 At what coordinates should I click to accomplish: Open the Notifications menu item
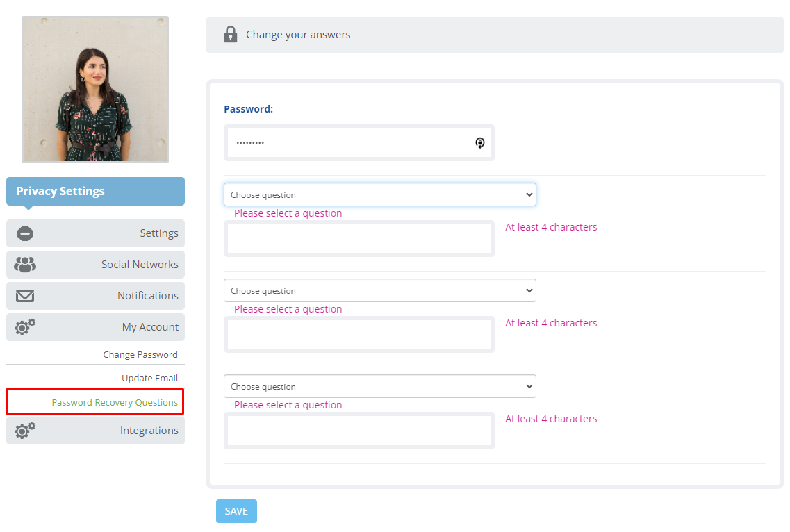(x=95, y=296)
